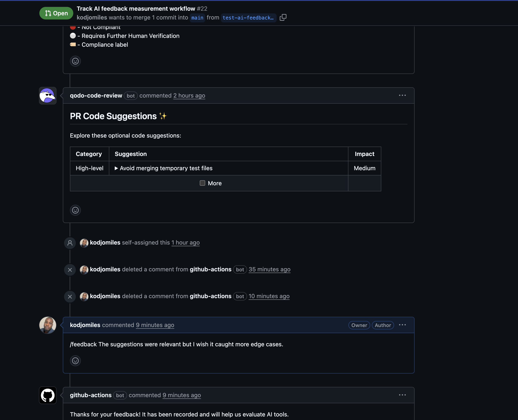The height and width of the screenshot is (420, 518).
Task: Click the green Open status badge
Action: [x=56, y=13]
